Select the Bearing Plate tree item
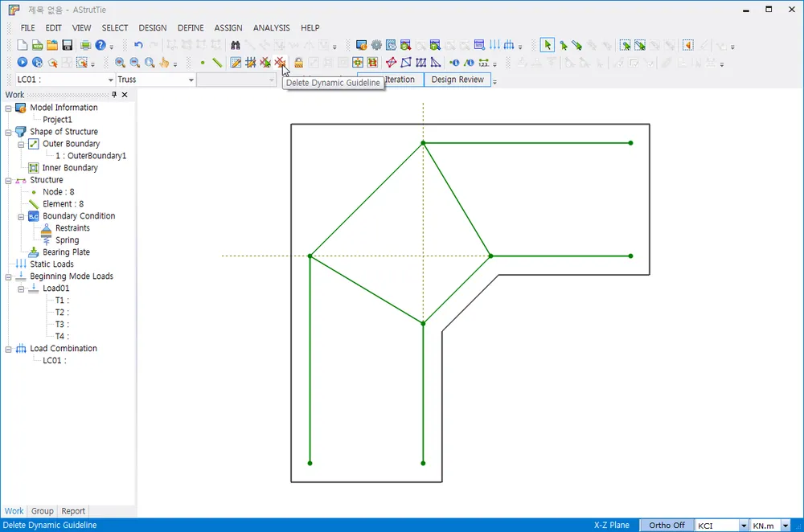Image resolution: width=804 pixels, height=532 pixels. click(x=66, y=252)
